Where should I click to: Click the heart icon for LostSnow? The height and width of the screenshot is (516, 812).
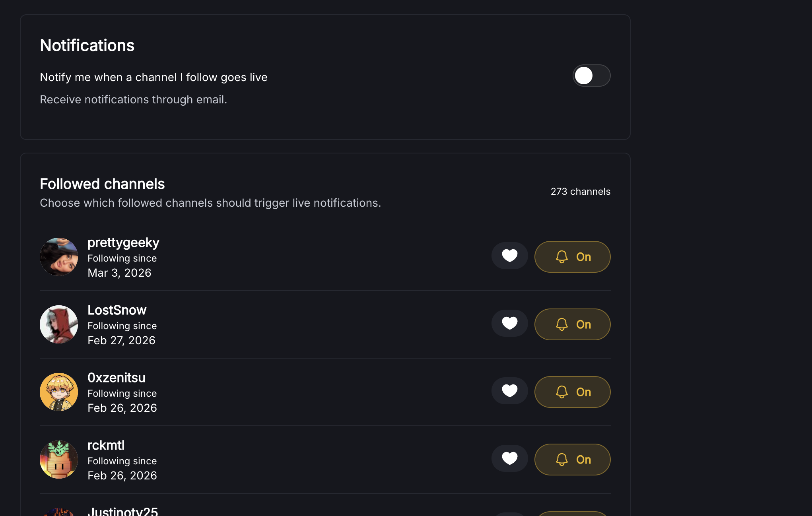509,323
